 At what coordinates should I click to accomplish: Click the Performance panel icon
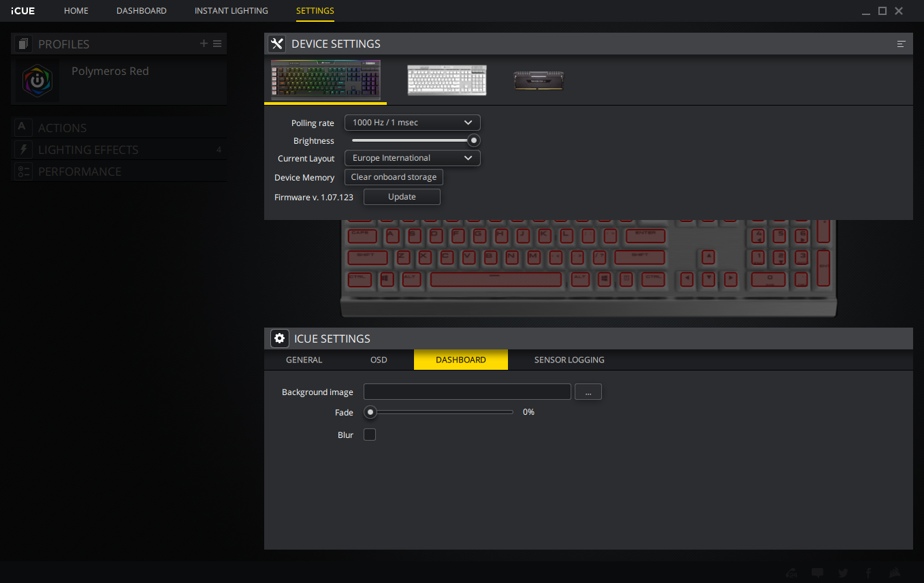pyautogui.click(x=23, y=171)
